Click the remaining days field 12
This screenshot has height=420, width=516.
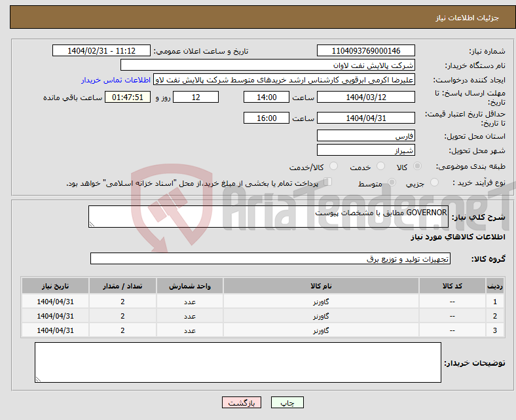tap(196, 97)
